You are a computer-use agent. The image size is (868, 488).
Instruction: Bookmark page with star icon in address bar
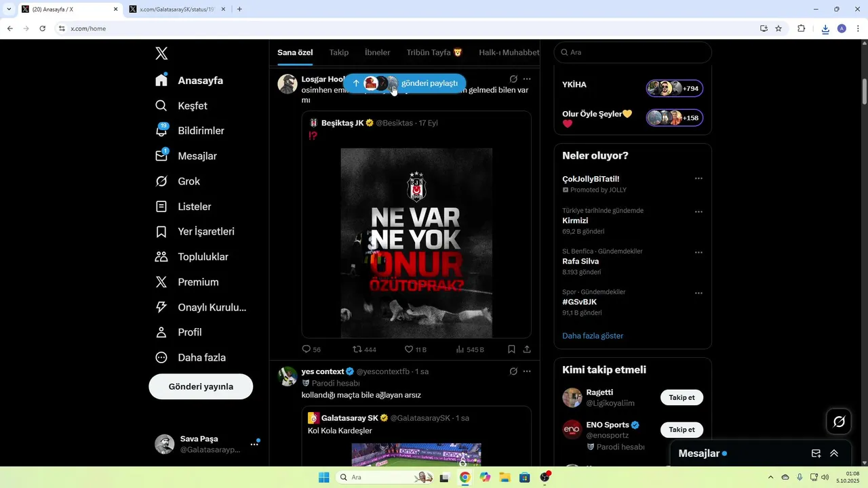[778, 28]
